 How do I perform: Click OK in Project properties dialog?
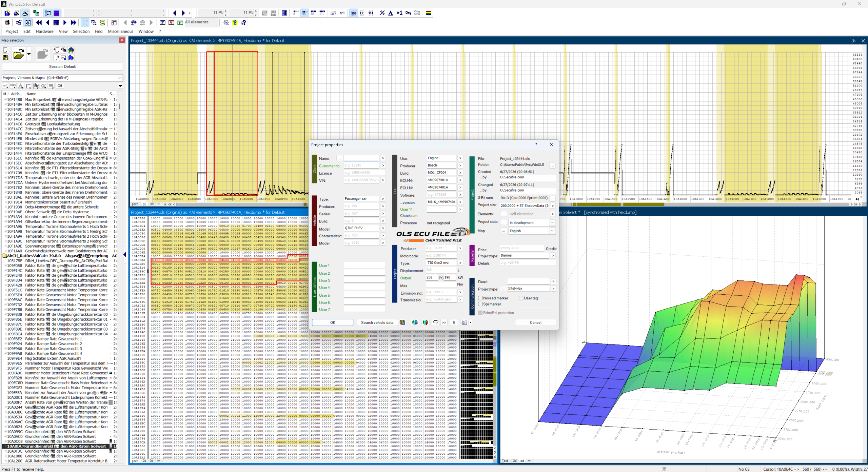[333, 322]
